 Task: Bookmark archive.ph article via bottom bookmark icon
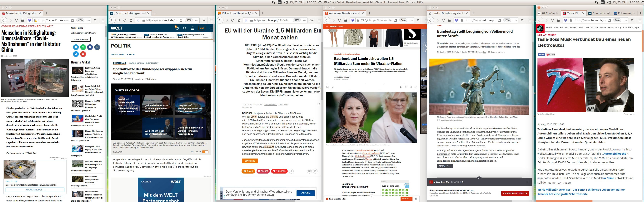315,171
